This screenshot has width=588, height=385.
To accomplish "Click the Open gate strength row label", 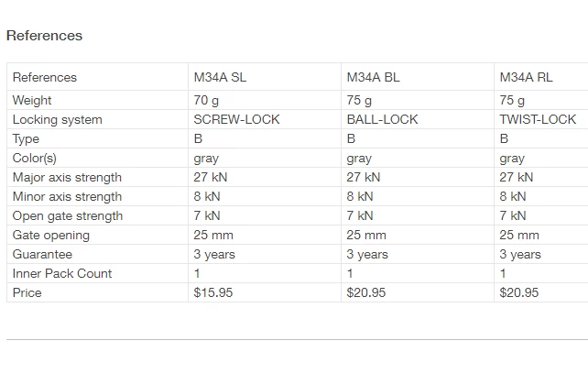I will 68,215.
